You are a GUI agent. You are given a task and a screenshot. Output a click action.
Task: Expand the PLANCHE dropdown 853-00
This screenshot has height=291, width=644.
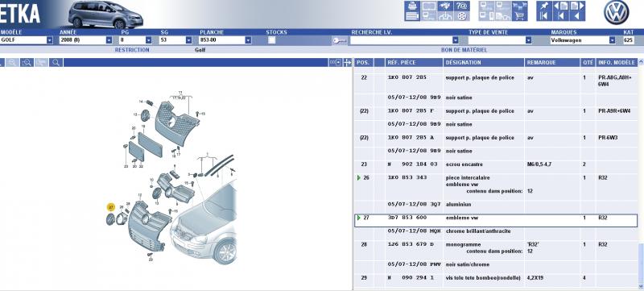point(248,40)
